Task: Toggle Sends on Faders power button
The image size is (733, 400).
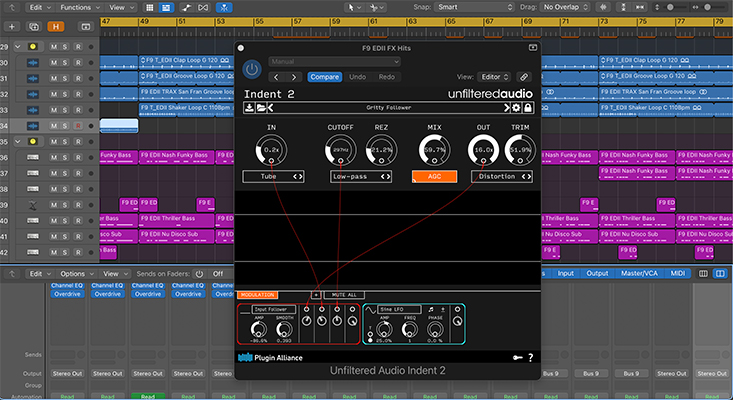Action: pyautogui.click(x=200, y=274)
